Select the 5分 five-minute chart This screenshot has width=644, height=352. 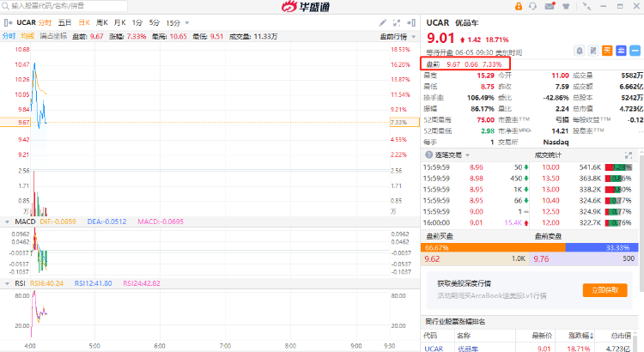[155, 22]
